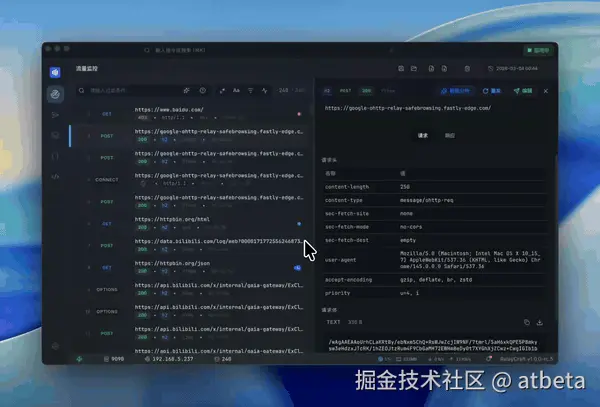
Task: Click the proxy status icon in status bar
Action: 79,359
